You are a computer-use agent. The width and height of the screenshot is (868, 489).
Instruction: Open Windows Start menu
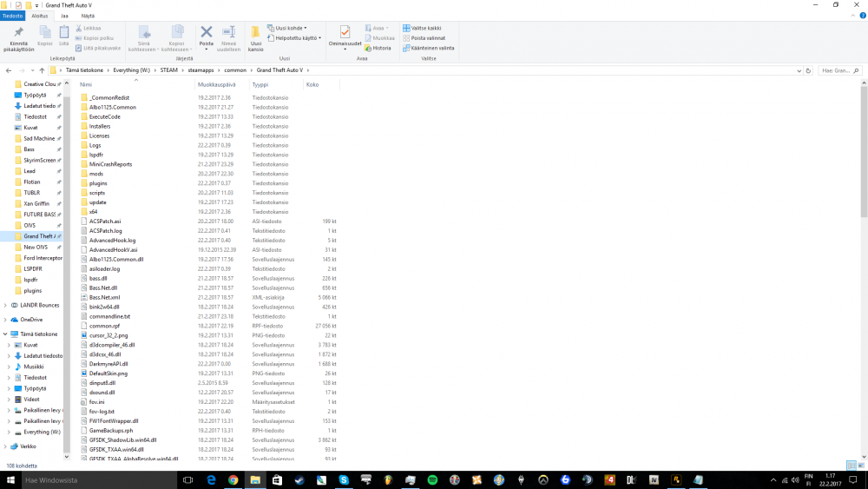(x=10, y=480)
